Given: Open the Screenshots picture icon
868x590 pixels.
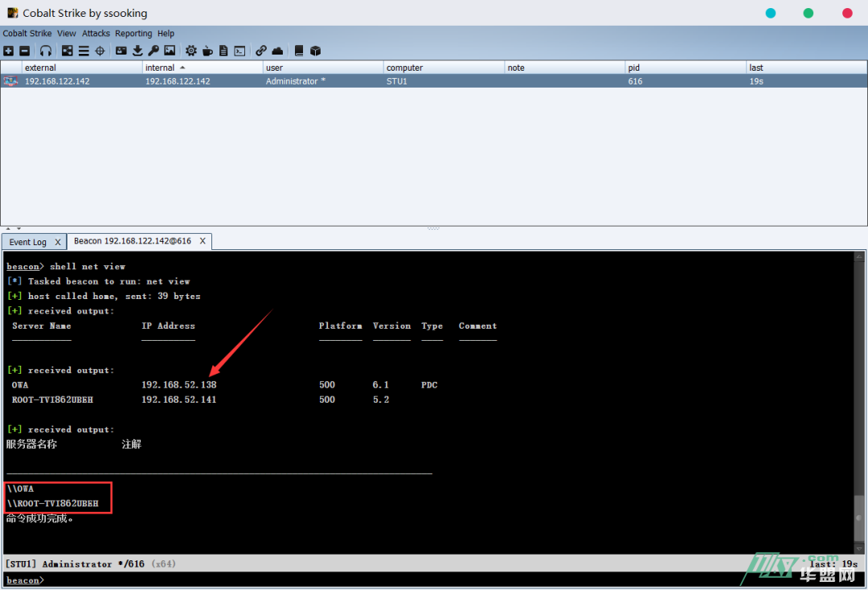Looking at the screenshot, I should (x=170, y=51).
